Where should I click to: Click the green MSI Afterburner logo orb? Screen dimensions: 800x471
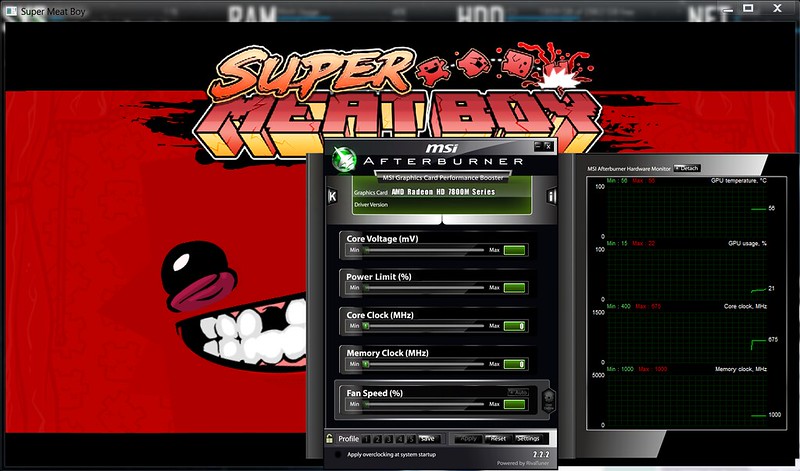(344, 160)
